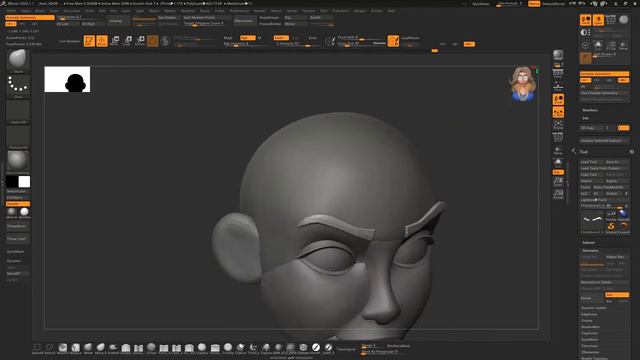Click Make PolyMesh3D button
Viewport: 640px width, 360px height.
click(x=611, y=187)
